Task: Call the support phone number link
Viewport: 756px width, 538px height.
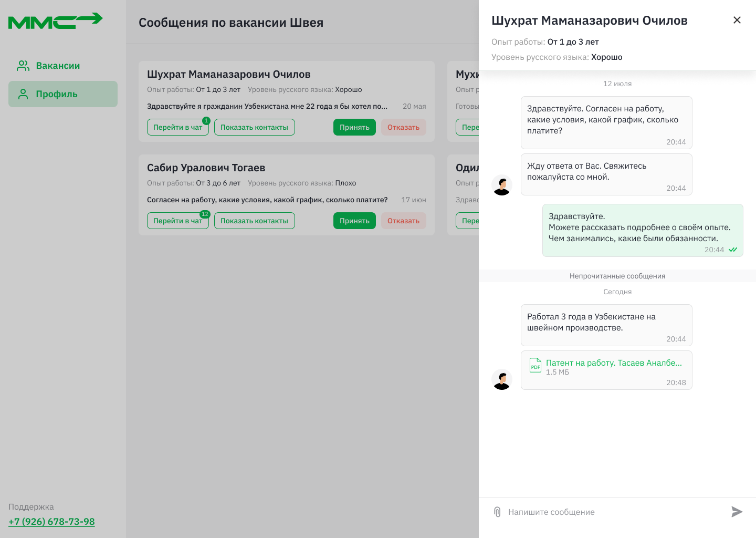Action: [51, 522]
